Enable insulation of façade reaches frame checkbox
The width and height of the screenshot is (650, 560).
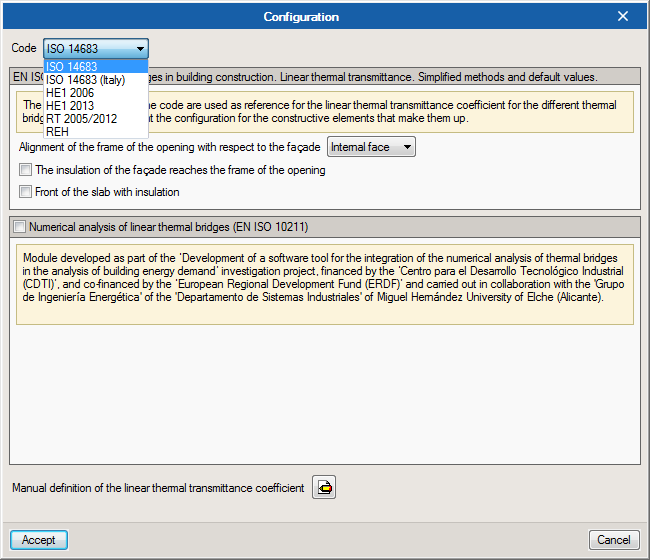(x=26, y=170)
